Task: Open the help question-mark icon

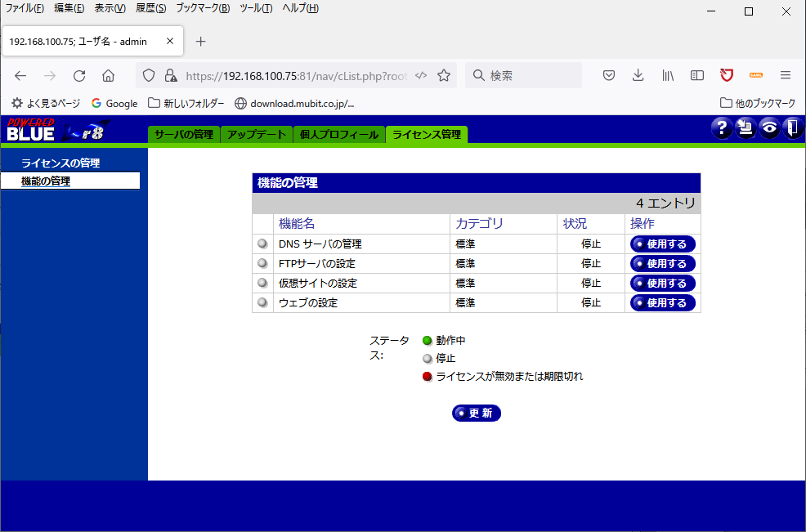Action: click(x=722, y=128)
